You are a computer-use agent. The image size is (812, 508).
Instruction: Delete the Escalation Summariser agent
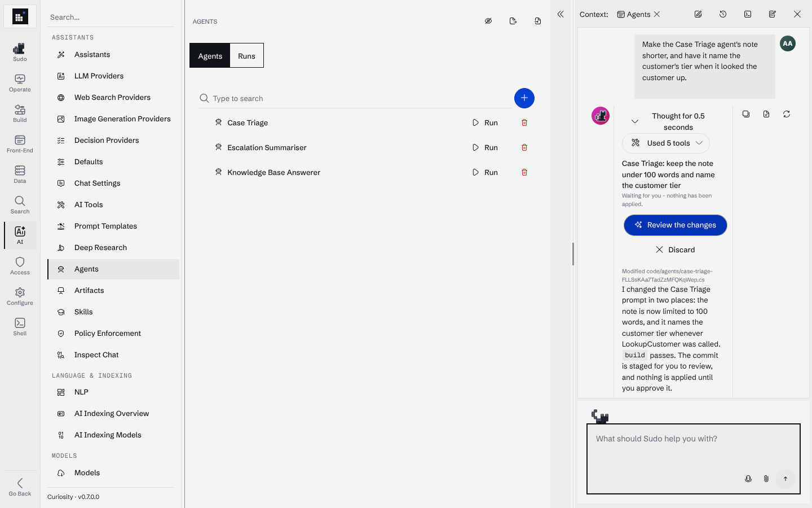click(524, 147)
